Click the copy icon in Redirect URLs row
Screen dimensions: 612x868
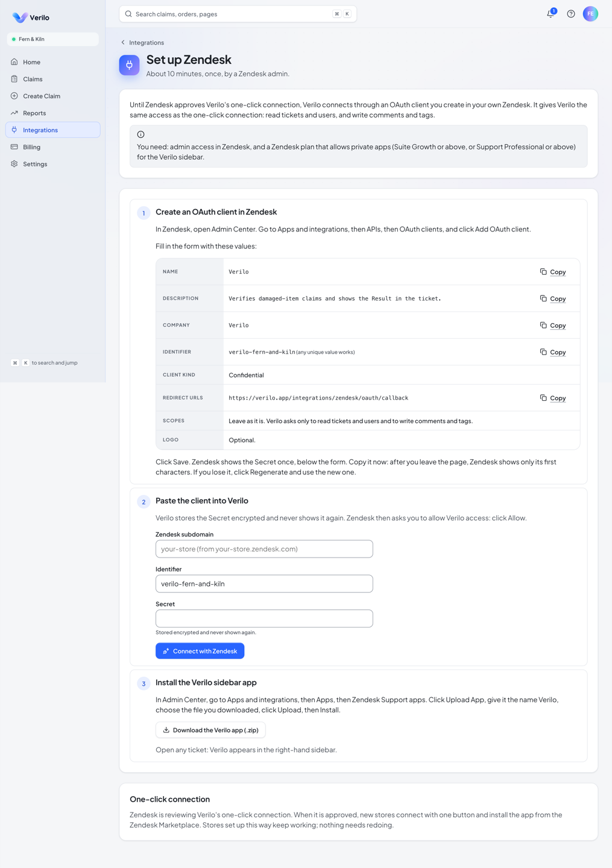click(x=543, y=398)
